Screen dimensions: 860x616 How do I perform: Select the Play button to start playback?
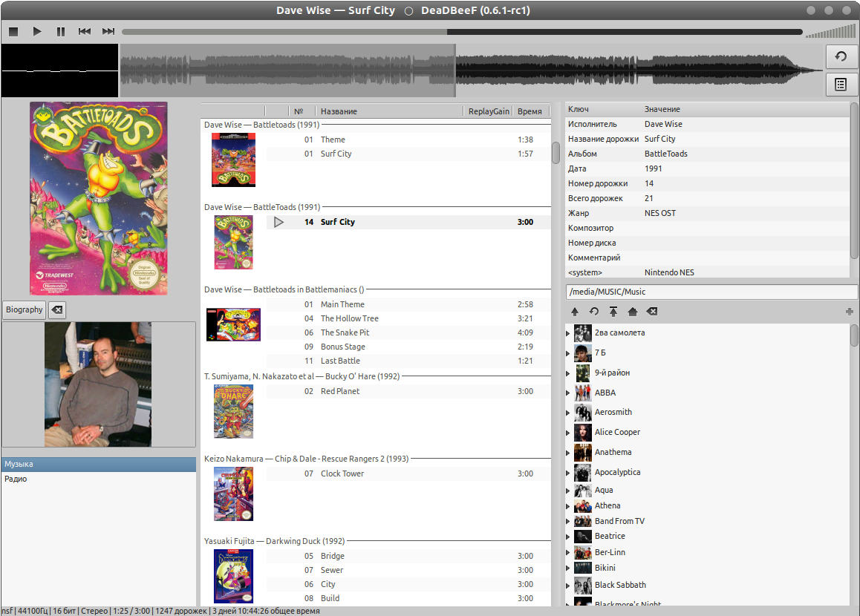click(37, 31)
